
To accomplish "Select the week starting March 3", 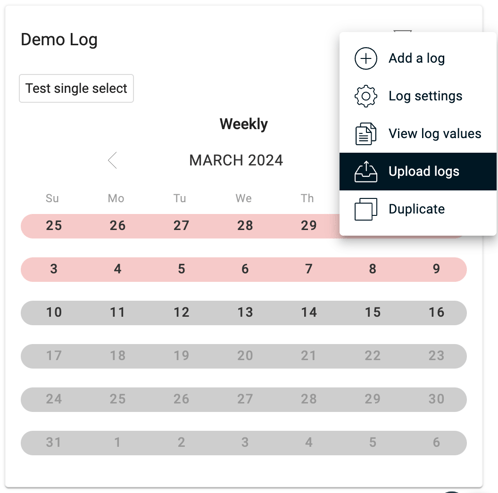I will click(244, 269).
